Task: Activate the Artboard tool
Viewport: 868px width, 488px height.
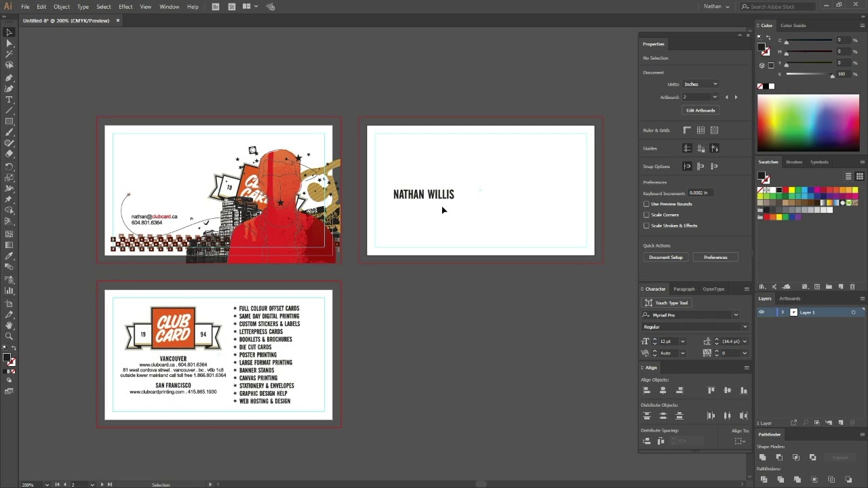Action: [x=9, y=304]
